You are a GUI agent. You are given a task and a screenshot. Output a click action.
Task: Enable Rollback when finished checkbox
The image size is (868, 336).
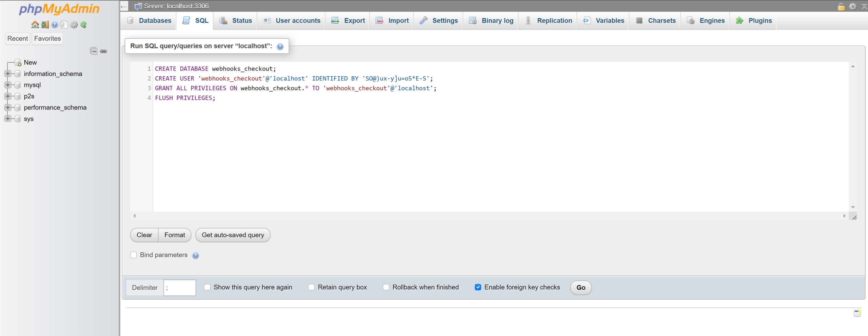[x=386, y=287]
